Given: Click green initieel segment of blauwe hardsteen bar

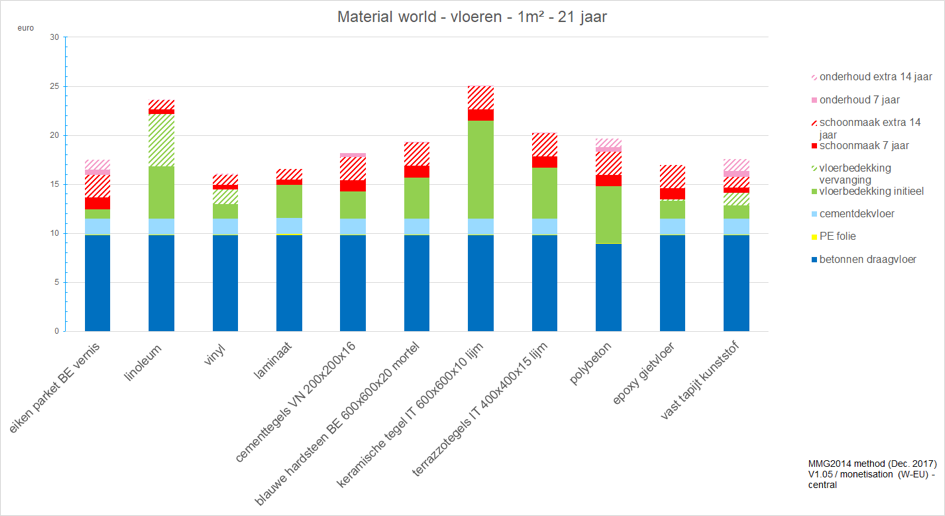Looking at the screenshot, I should [417, 198].
